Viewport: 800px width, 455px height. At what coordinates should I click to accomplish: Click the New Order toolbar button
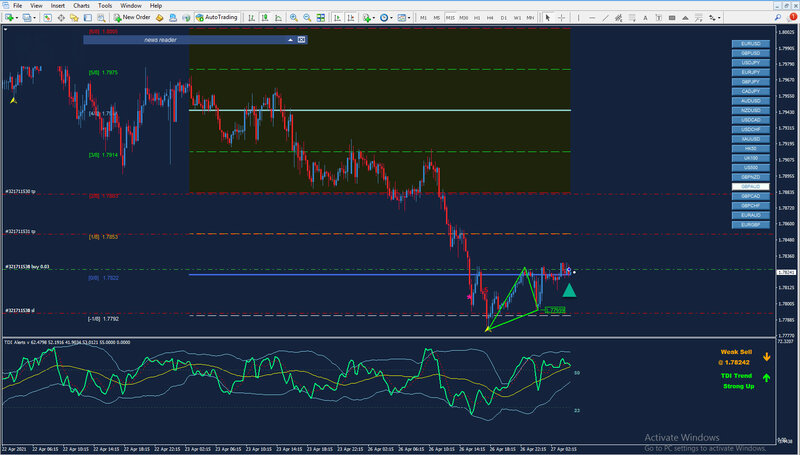point(132,17)
